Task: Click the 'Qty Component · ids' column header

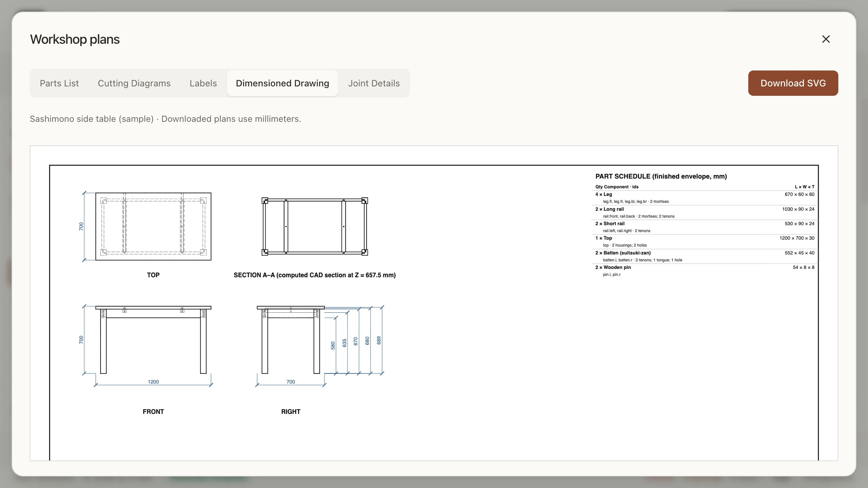Action: [617, 187]
